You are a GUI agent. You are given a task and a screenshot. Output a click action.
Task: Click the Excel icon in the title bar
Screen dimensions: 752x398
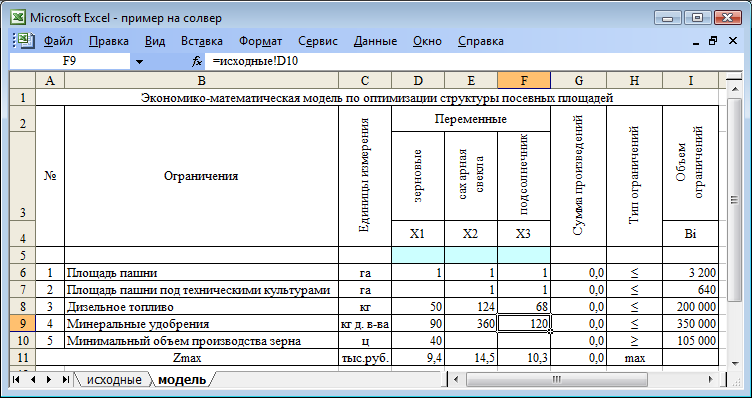pyautogui.click(x=18, y=18)
